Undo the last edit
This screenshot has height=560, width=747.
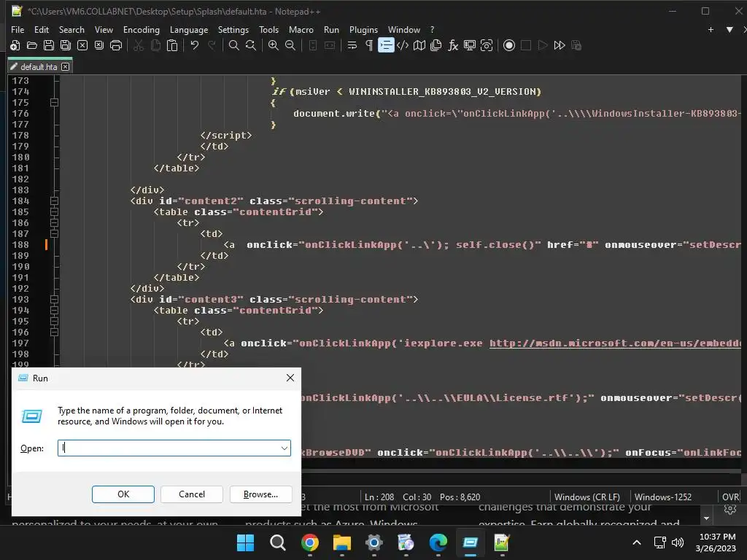pyautogui.click(x=194, y=46)
